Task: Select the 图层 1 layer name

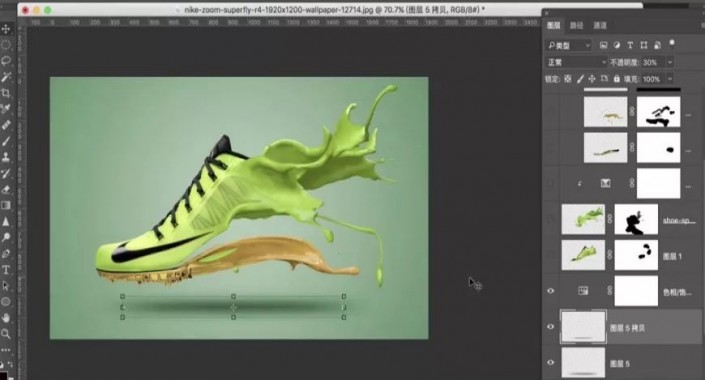Action: [x=672, y=256]
